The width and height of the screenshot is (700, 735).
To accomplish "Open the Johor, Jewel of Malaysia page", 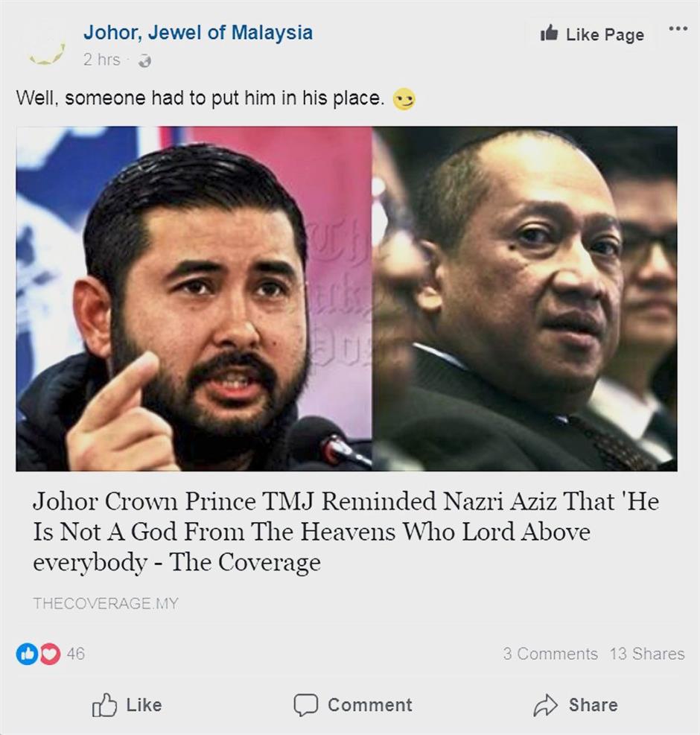I will pyautogui.click(x=198, y=32).
